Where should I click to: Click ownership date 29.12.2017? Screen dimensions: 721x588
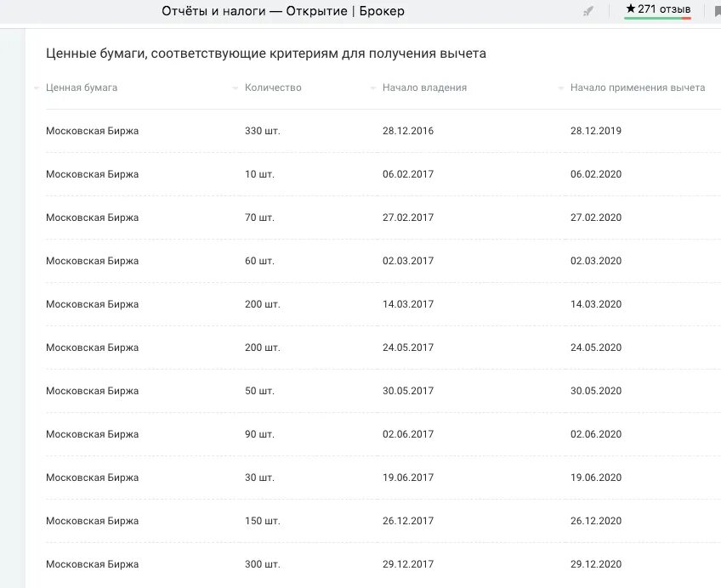coord(408,564)
